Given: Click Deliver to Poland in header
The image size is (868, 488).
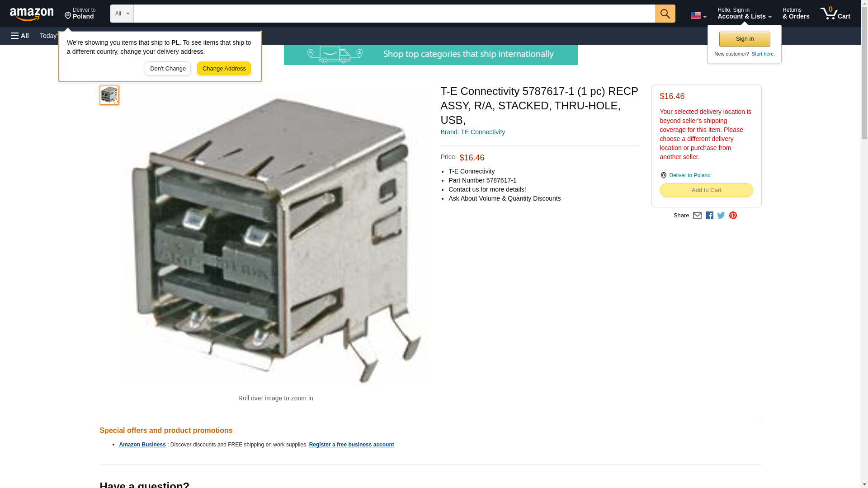Looking at the screenshot, I should click(80, 13).
